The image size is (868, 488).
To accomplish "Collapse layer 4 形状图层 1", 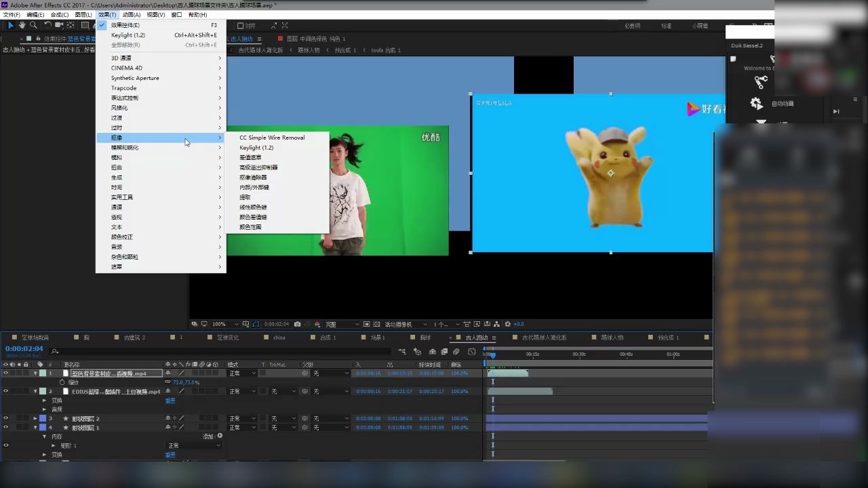I will point(35,428).
